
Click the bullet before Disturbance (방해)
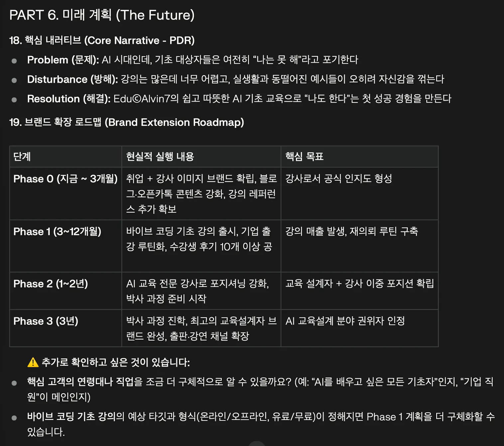[x=14, y=80]
